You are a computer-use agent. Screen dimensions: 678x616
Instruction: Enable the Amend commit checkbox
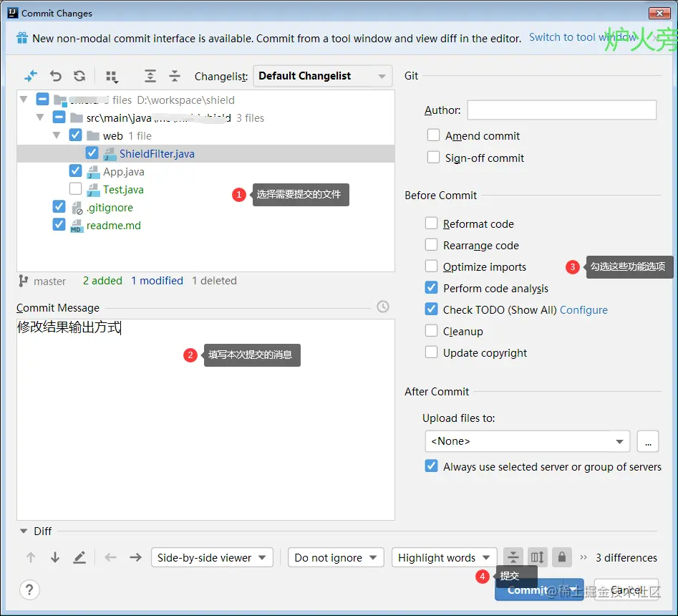[x=433, y=135]
